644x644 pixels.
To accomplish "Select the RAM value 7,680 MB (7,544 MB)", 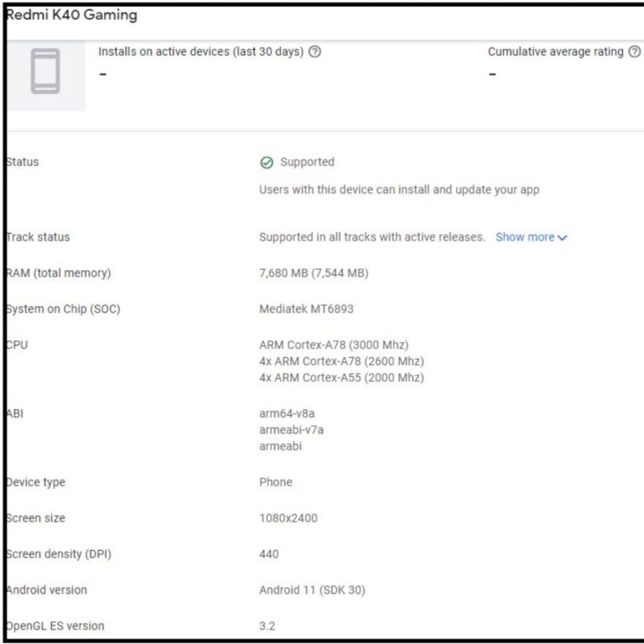I will point(314,273).
